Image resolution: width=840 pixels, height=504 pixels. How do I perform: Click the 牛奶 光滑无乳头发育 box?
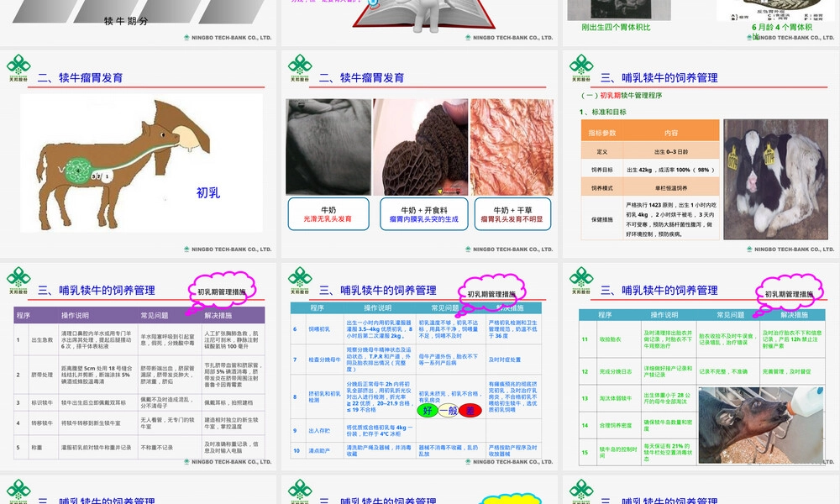click(x=328, y=214)
